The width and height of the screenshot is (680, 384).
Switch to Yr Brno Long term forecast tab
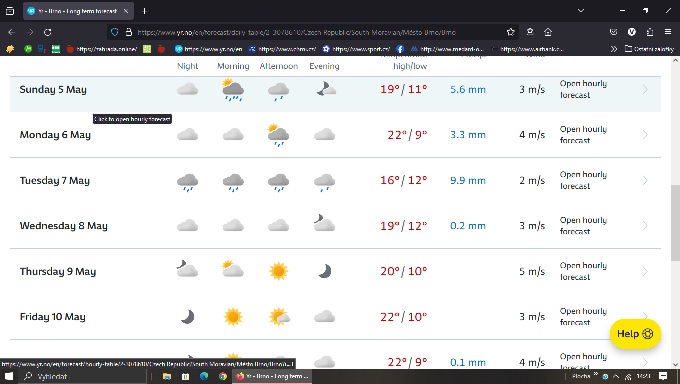(78, 11)
